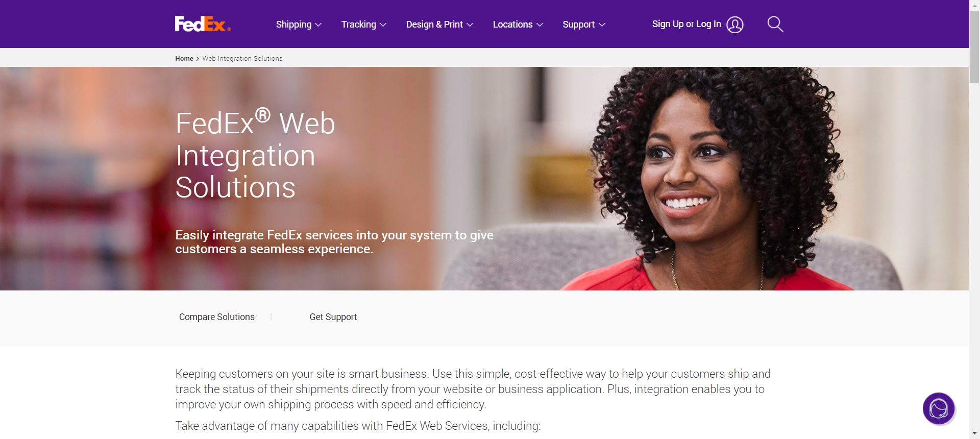This screenshot has height=439, width=980.
Task: Expand the Locations chevron
Action: point(540,25)
